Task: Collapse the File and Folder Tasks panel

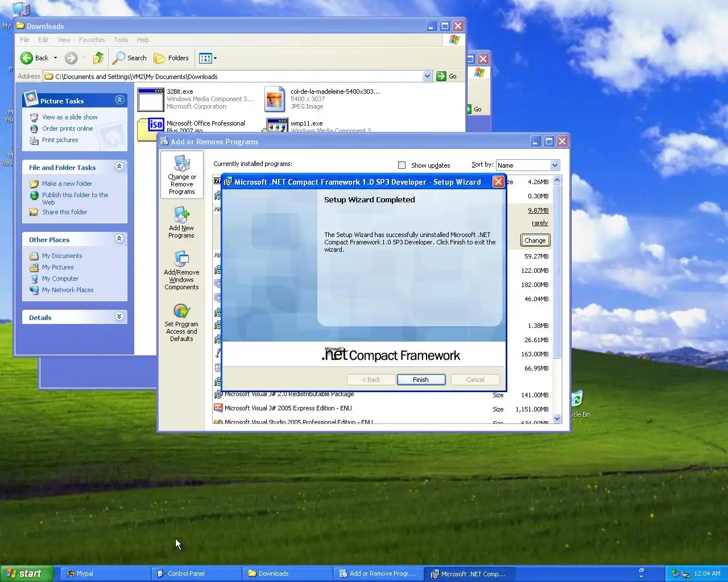Action: coord(119,167)
